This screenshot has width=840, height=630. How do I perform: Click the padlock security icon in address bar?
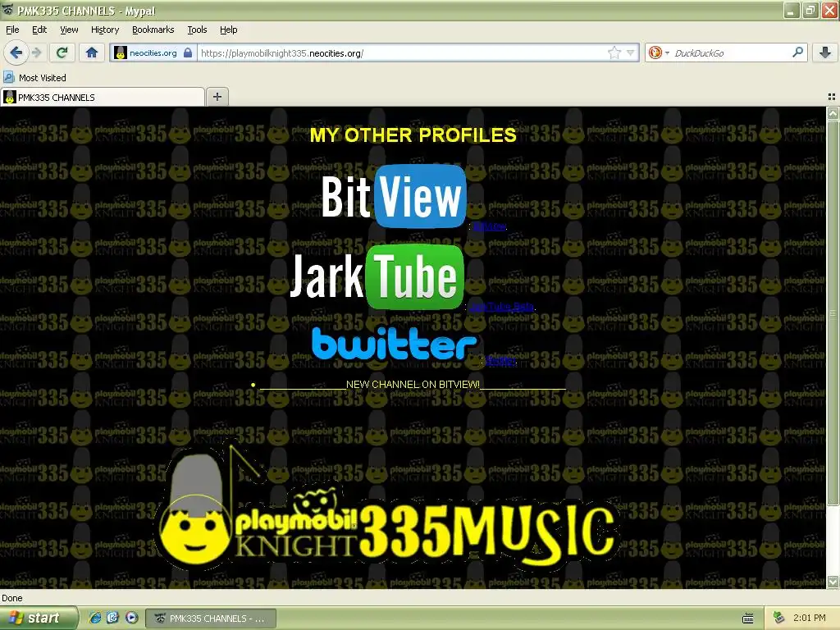[188, 53]
